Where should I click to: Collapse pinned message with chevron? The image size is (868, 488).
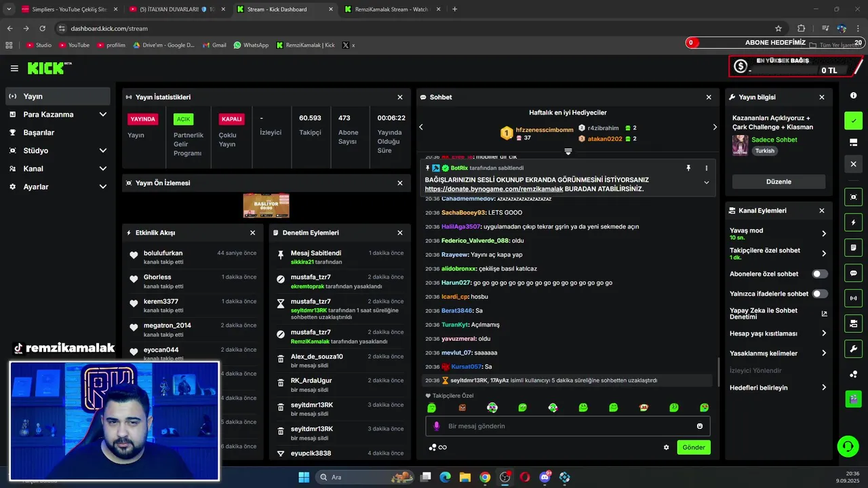(x=706, y=182)
